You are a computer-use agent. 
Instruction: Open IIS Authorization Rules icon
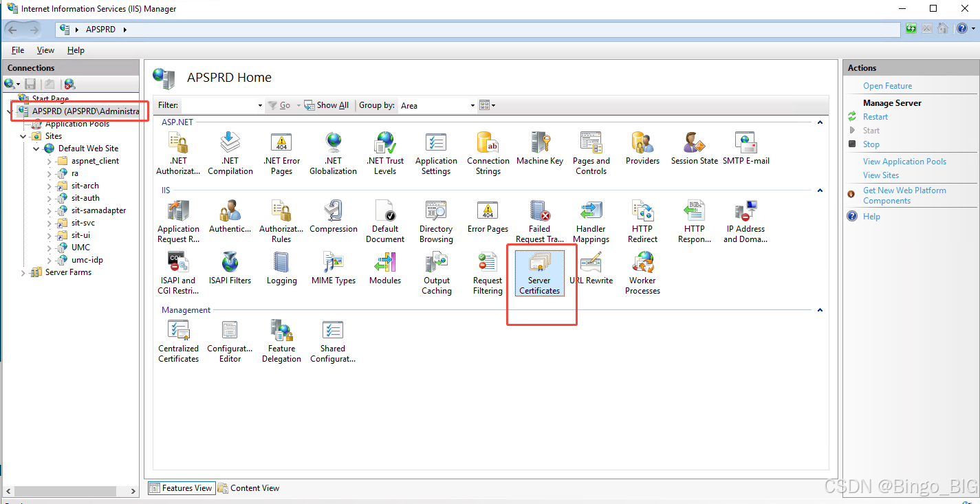click(x=282, y=221)
